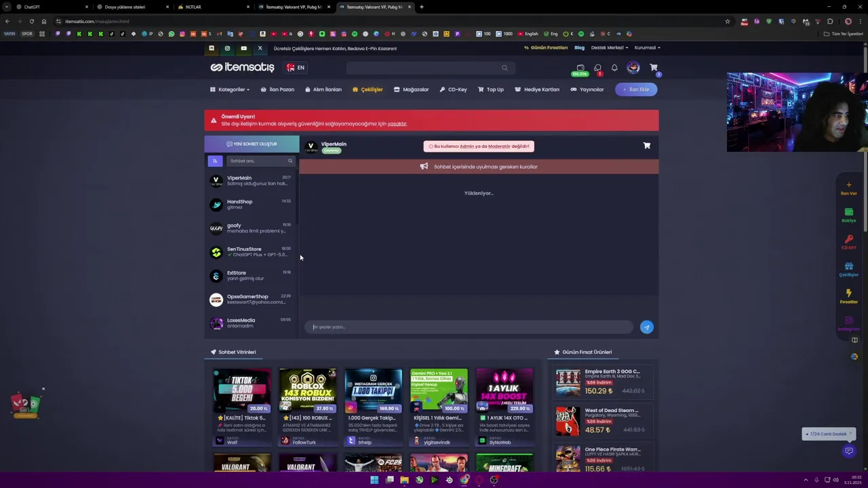This screenshot has width=868, height=488.
Task: Show hidden system tray icons chevron
Action: tap(806, 480)
